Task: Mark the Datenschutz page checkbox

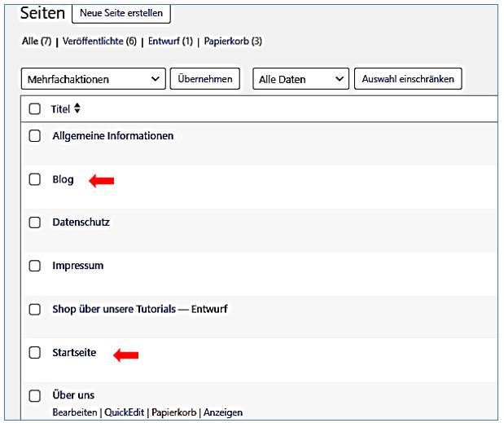Action: [34, 223]
